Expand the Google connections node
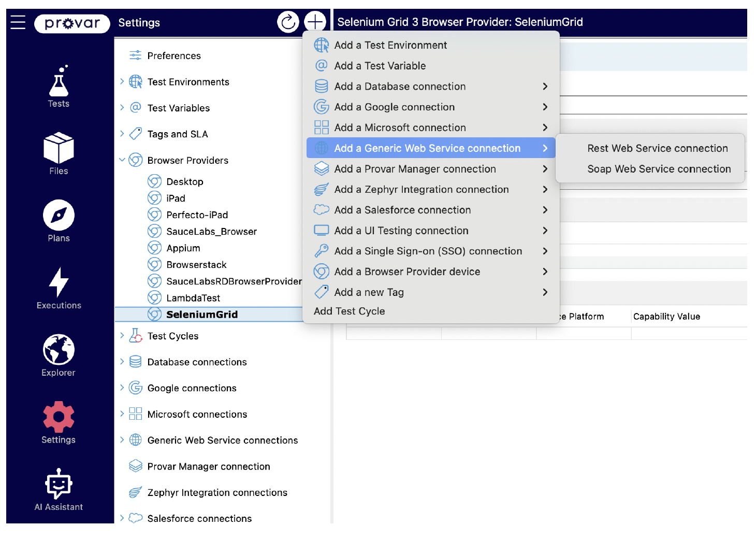This screenshot has height=540, width=756. coord(122,387)
